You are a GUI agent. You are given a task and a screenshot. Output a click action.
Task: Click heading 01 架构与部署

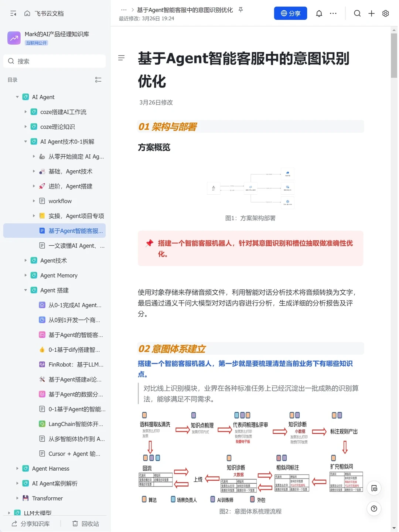click(x=167, y=127)
